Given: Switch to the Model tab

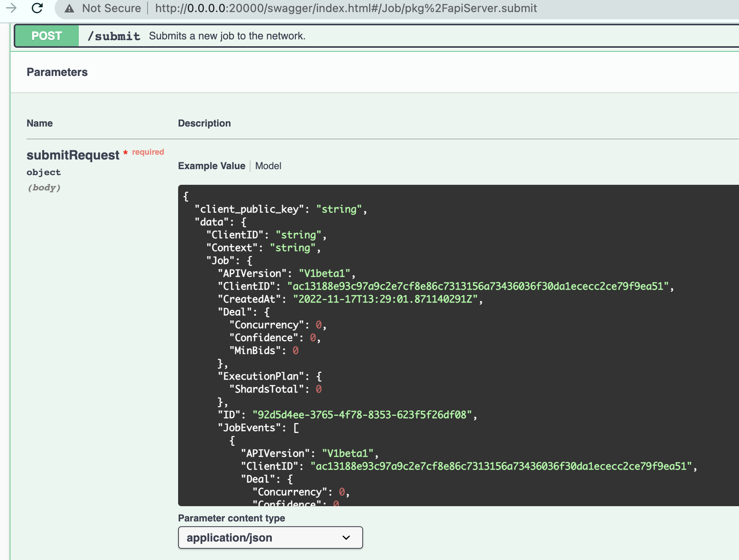Looking at the screenshot, I should pos(268,166).
